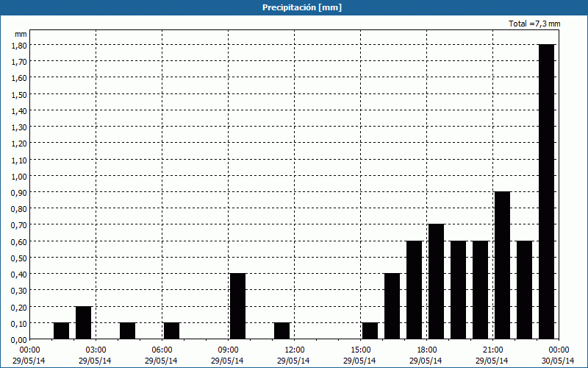This screenshot has height=368, width=588.
Task: Select the 0,70 y-axis value
Action: tap(19, 225)
